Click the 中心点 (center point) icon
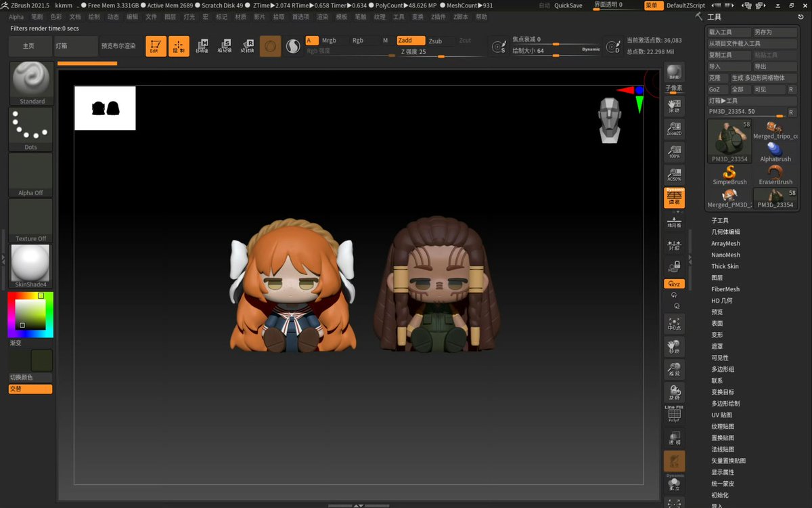This screenshot has height=508, width=812. click(674, 324)
